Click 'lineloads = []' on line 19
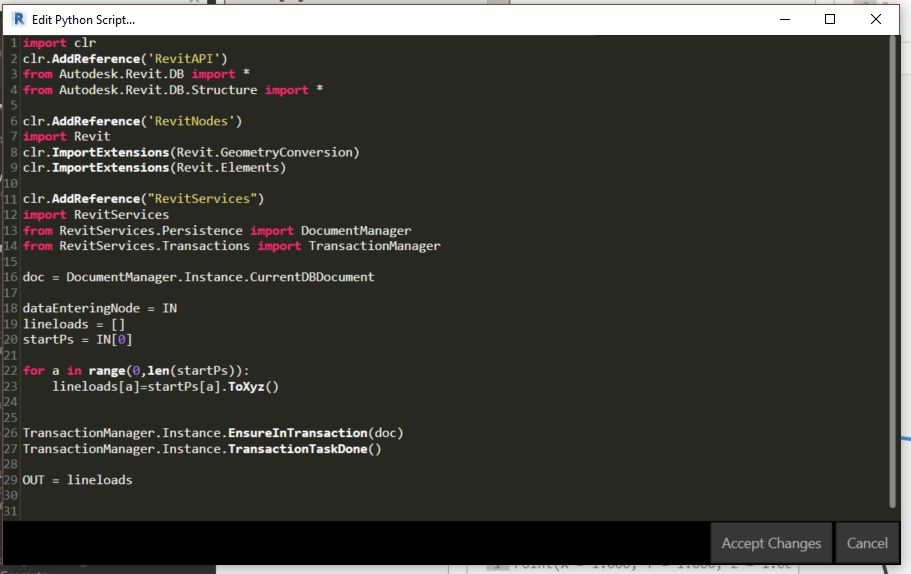 click(74, 324)
